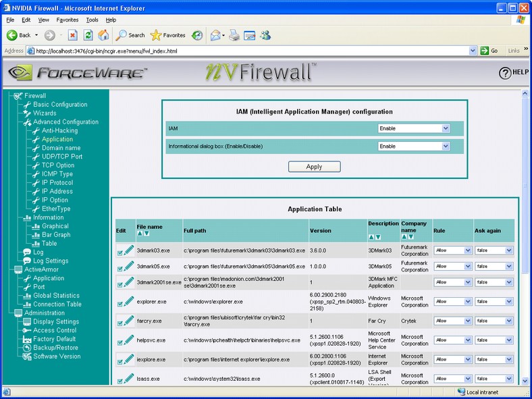Open the IAM Enable dropdown
This screenshot has width=532, height=399.
[x=414, y=128]
